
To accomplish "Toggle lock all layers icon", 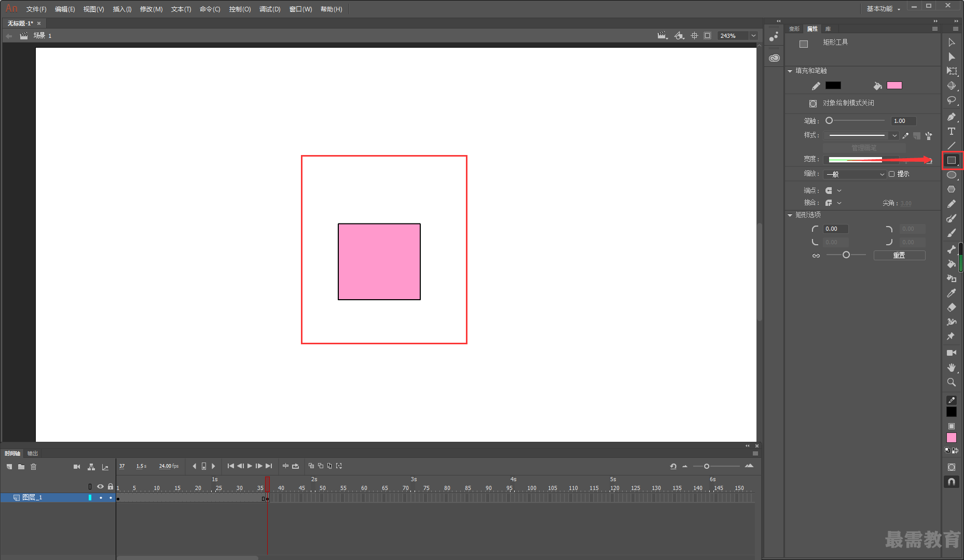I will (x=111, y=486).
